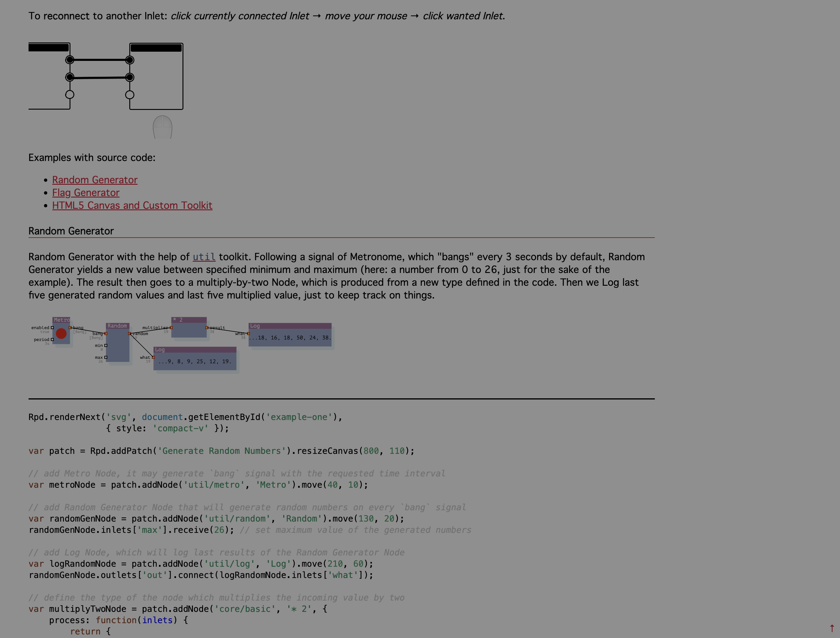
Task: Open the Random Generator example link
Action: [x=95, y=180]
